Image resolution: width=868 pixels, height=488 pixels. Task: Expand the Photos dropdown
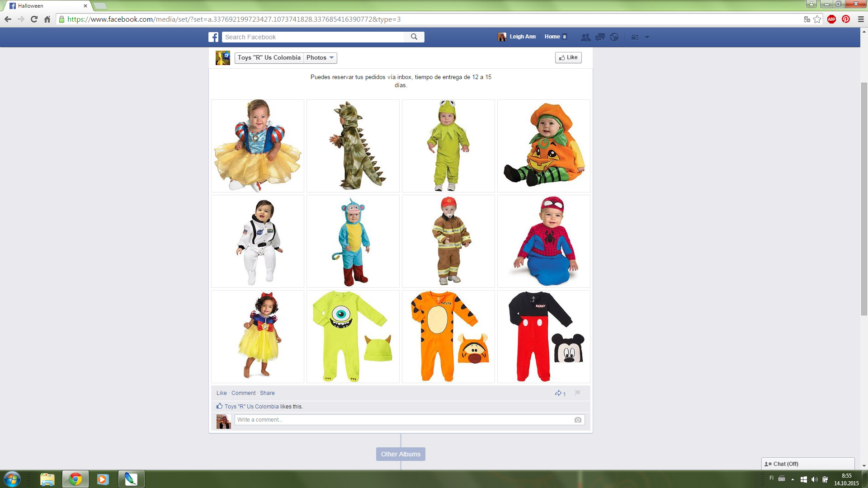click(320, 57)
